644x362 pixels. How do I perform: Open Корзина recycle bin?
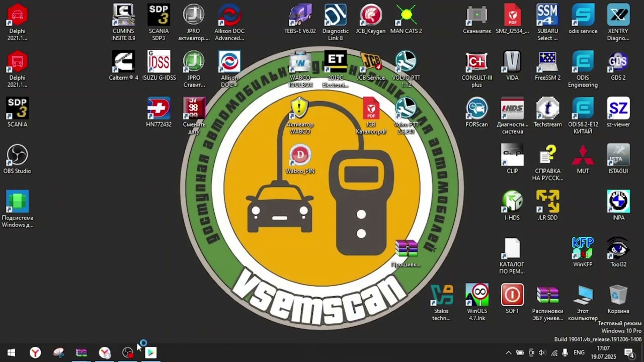click(x=618, y=300)
